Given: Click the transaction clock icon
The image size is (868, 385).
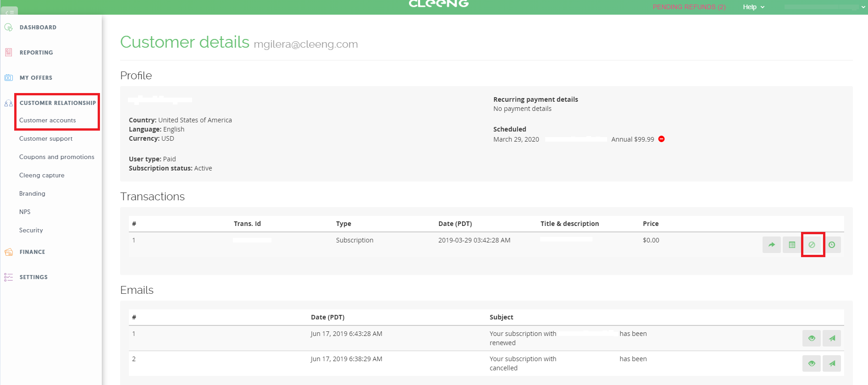Looking at the screenshot, I should (x=832, y=245).
